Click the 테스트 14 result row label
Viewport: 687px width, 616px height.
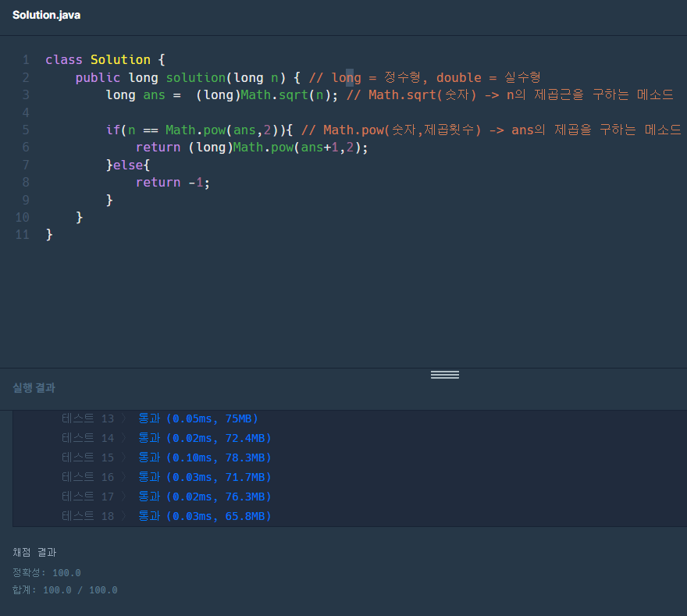point(87,438)
